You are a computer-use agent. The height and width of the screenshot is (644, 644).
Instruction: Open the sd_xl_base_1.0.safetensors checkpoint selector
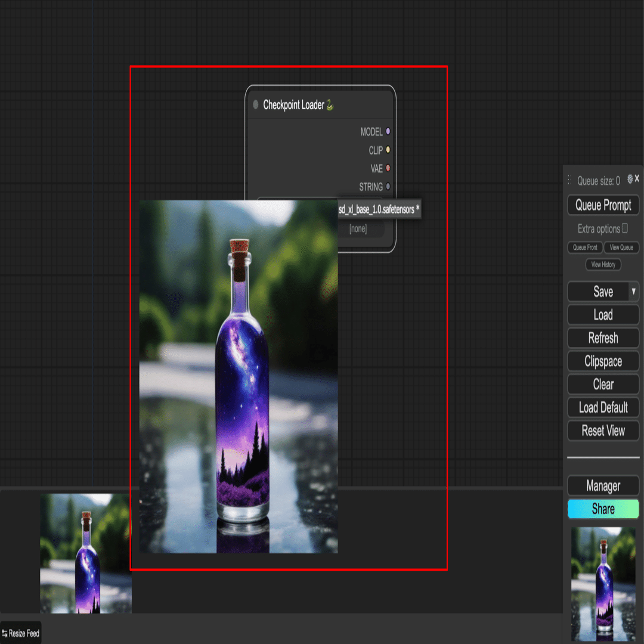[379, 209]
